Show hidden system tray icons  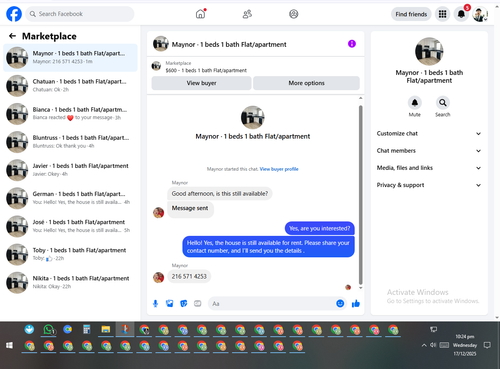(424, 345)
